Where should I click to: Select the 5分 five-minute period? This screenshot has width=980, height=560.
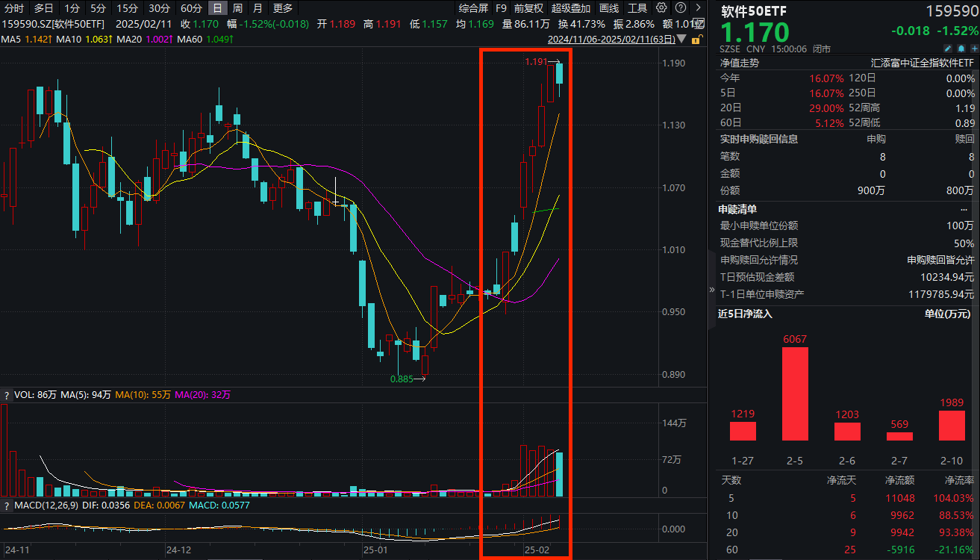98,8
